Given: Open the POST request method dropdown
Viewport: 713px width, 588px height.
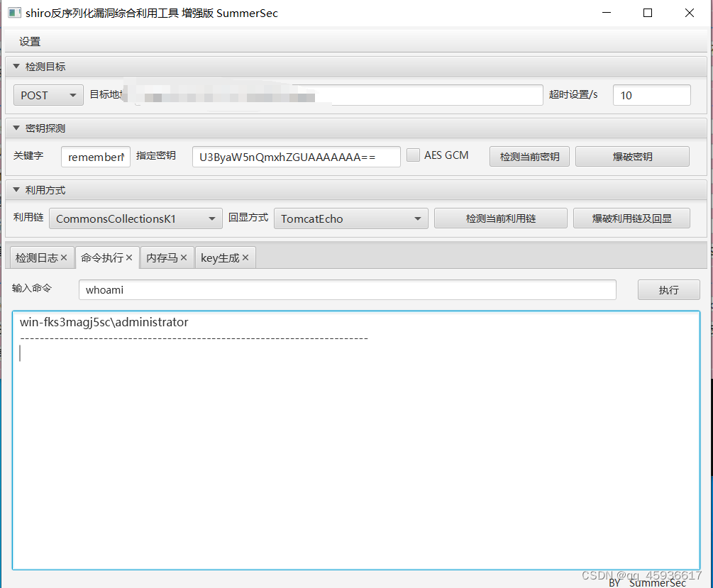Looking at the screenshot, I should point(48,95).
